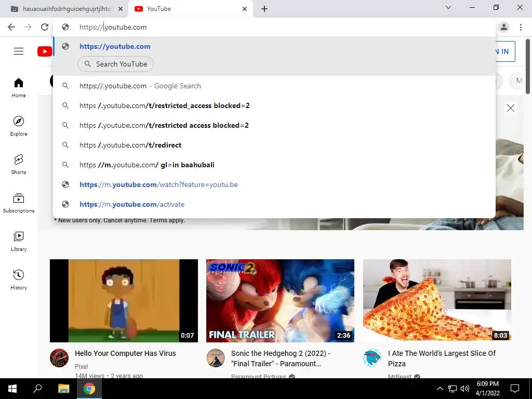
Task: Open the Chrome profile avatar button
Action: (504, 27)
